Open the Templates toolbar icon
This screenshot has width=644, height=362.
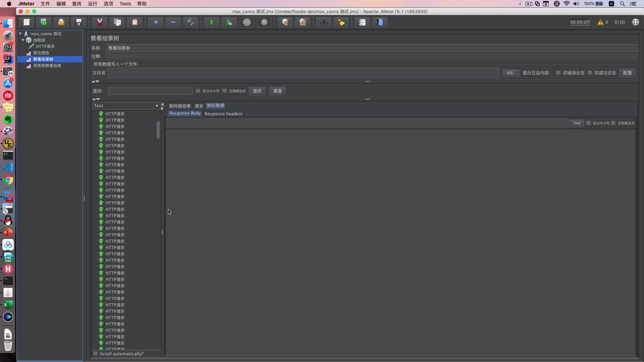point(44,22)
